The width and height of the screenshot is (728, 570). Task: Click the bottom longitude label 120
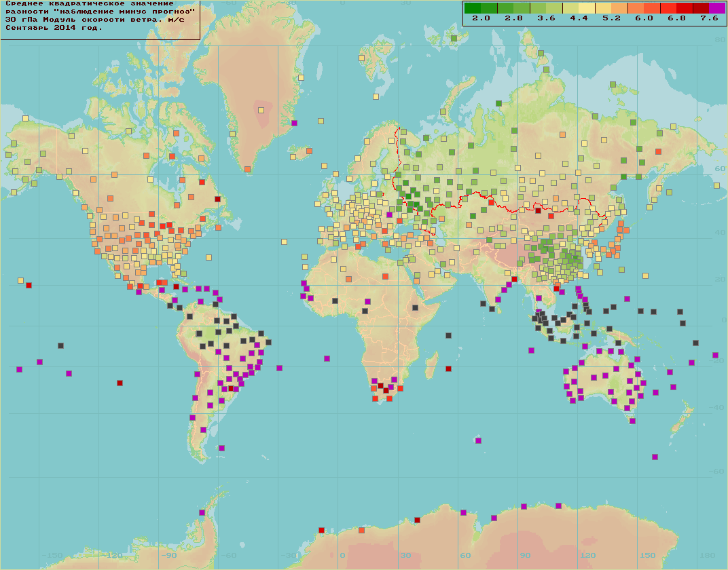coord(588,555)
